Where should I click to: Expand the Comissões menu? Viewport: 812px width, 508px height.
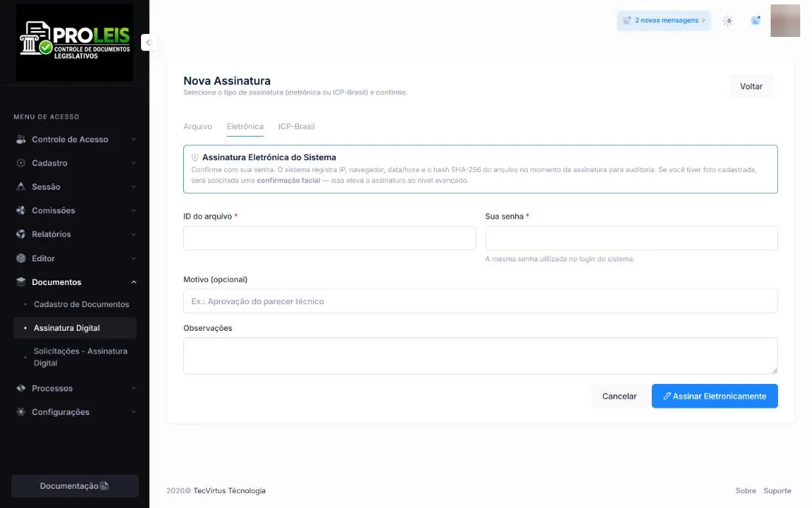pos(75,210)
